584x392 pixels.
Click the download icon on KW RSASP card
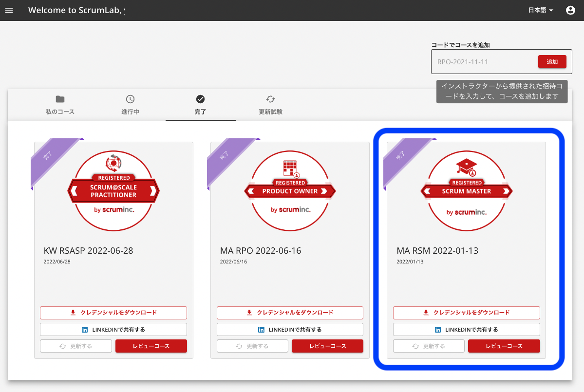(x=73, y=312)
